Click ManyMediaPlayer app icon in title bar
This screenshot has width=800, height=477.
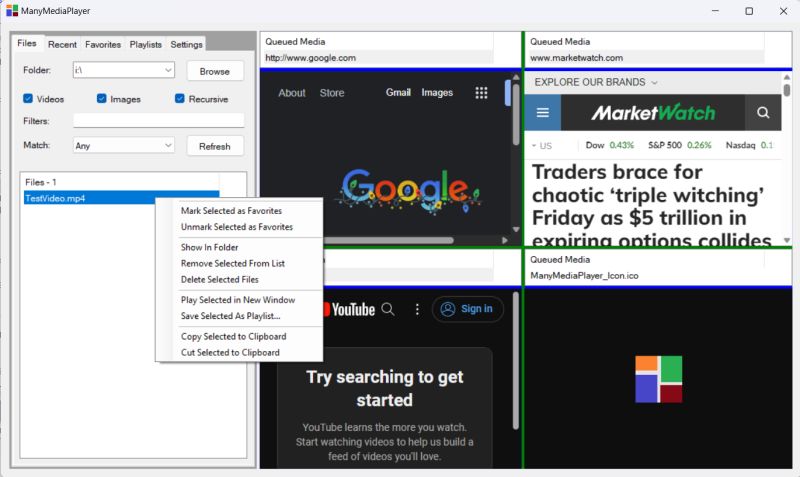[12, 11]
